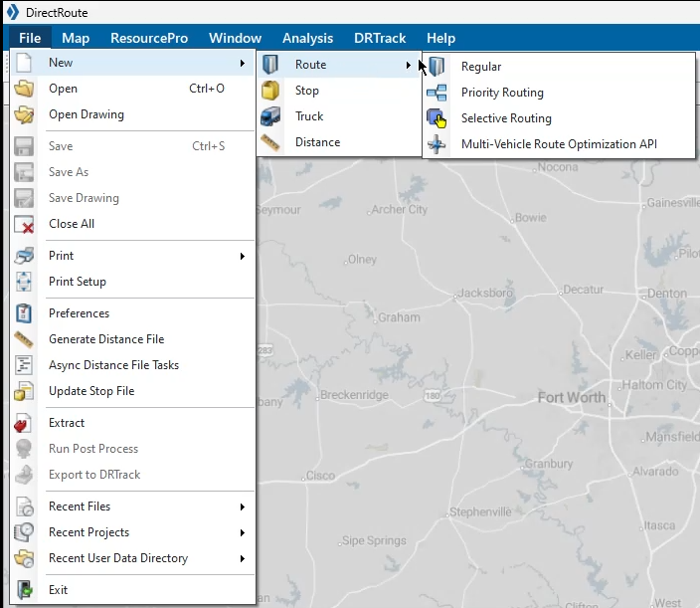The height and width of the screenshot is (608, 700).
Task: Click the Async Distance File Tasks icon
Action: click(x=24, y=365)
